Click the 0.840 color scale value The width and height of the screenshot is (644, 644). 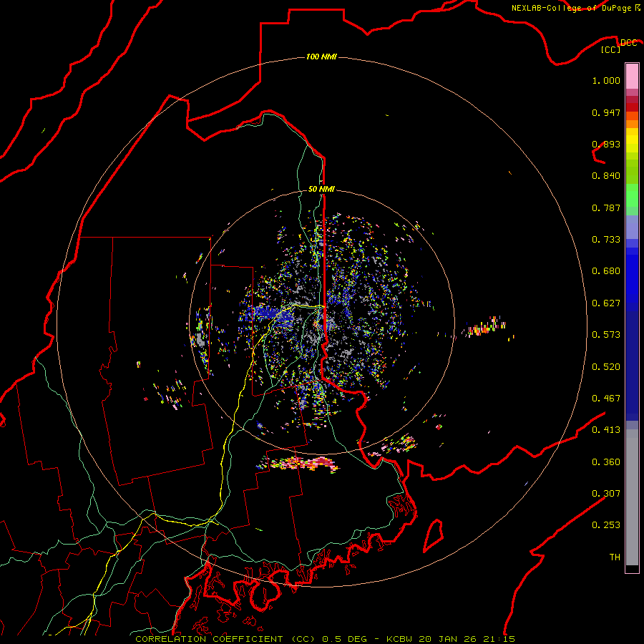pos(606,176)
